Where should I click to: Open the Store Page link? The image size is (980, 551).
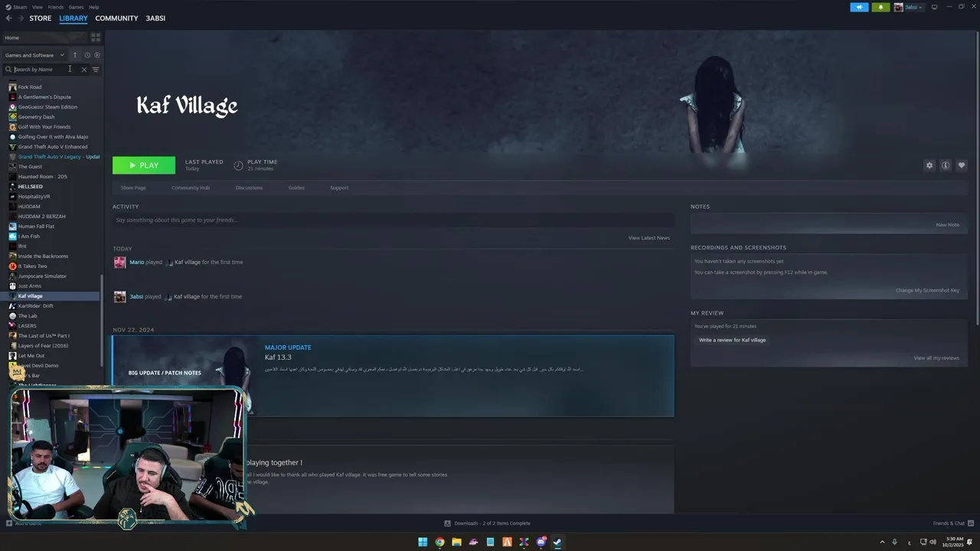click(x=133, y=187)
